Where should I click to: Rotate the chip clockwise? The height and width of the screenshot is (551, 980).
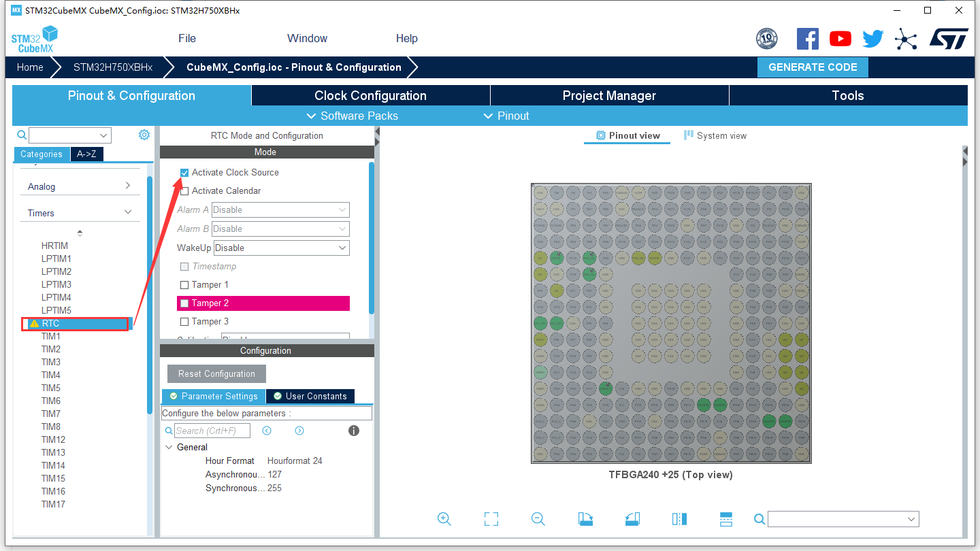click(585, 519)
